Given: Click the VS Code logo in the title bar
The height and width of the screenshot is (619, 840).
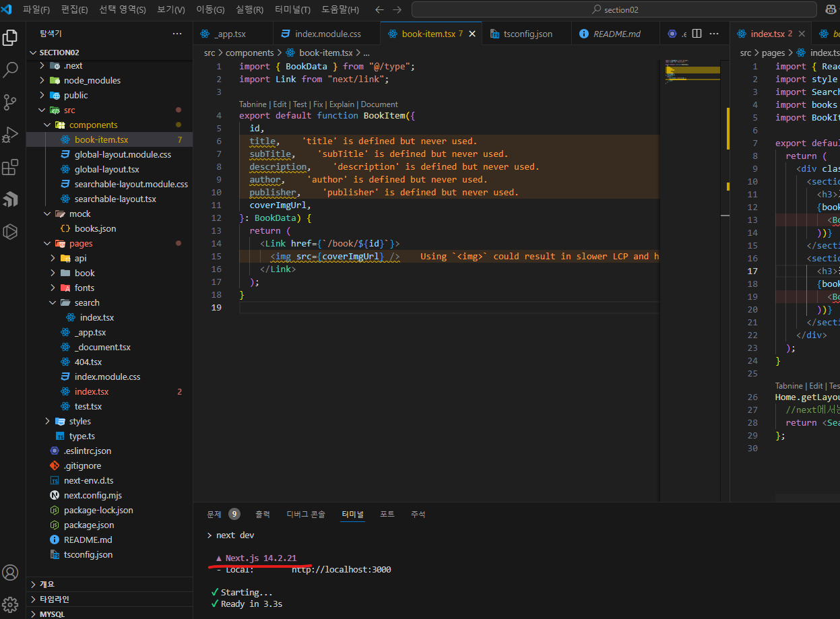Looking at the screenshot, I should coord(8,9).
